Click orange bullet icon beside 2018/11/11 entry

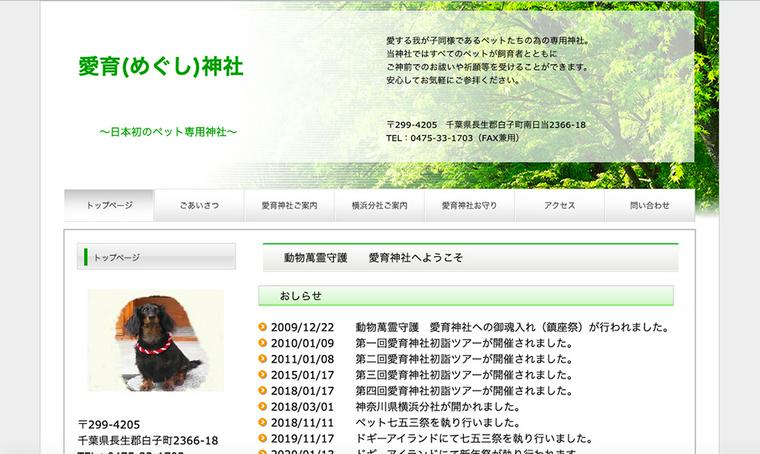tap(263, 423)
